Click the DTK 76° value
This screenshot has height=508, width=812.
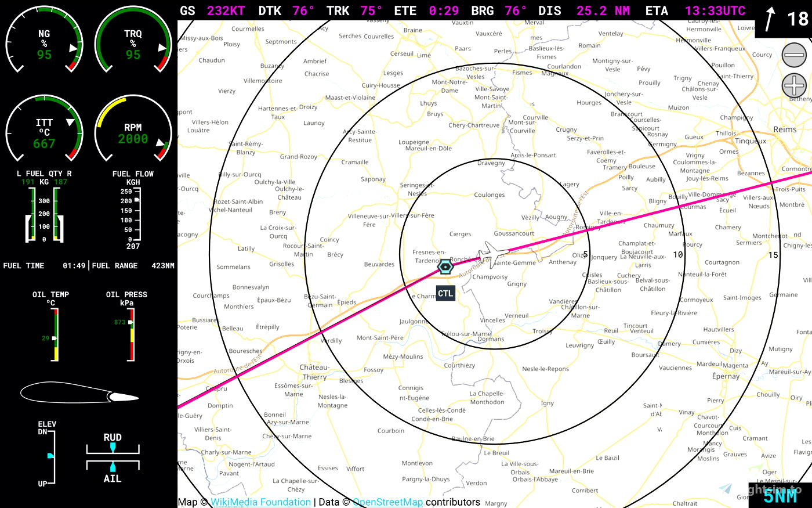click(303, 10)
